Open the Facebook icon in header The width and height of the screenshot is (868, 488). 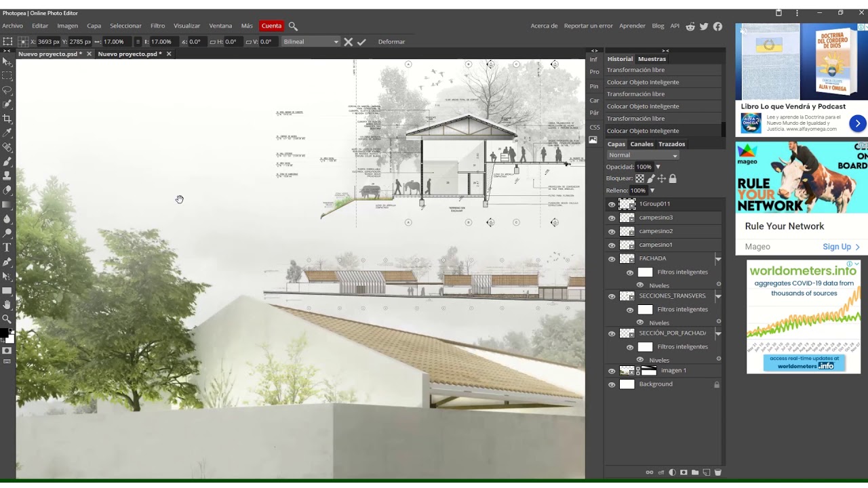coord(717,26)
